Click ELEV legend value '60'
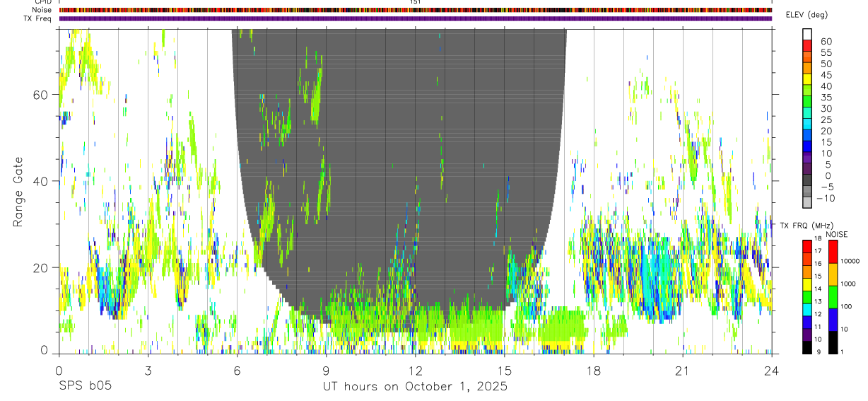This screenshot has width=868, height=401. click(826, 41)
